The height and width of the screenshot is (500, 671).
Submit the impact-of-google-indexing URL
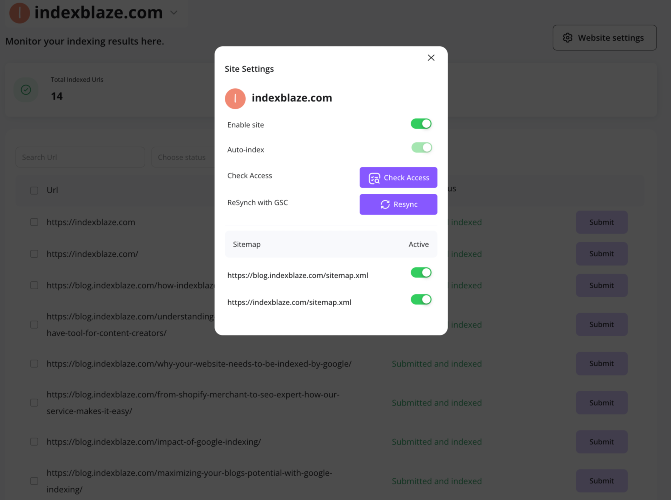click(601, 442)
